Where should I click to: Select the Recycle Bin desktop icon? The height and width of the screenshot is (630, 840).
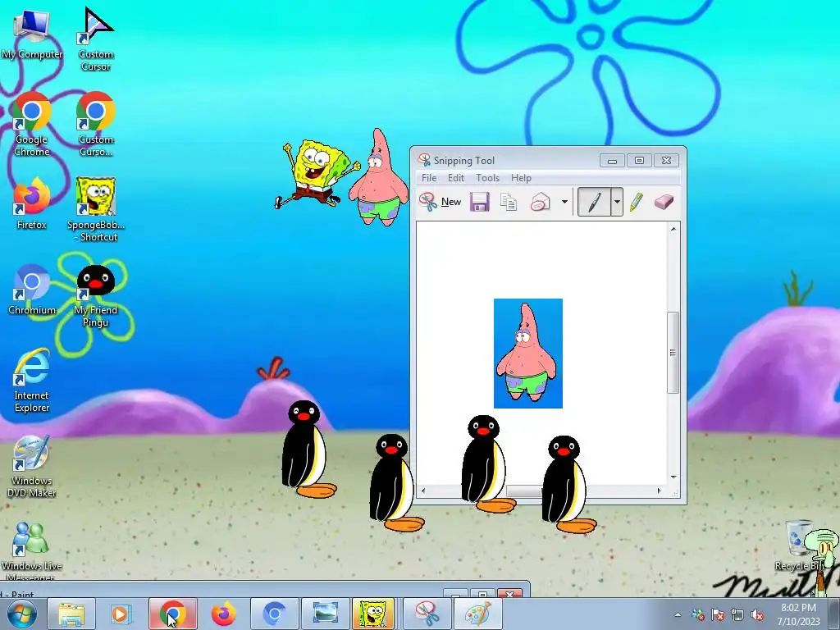pyautogui.click(x=798, y=546)
